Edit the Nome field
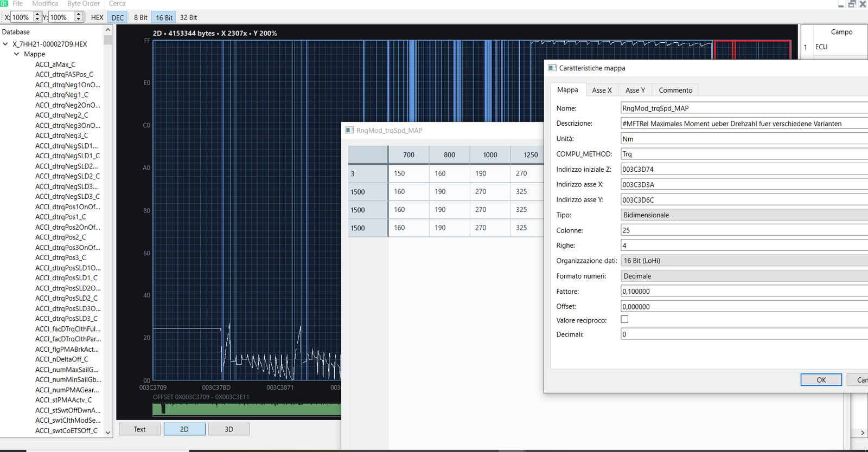Screen dimensions: 868x452 pos(744,108)
